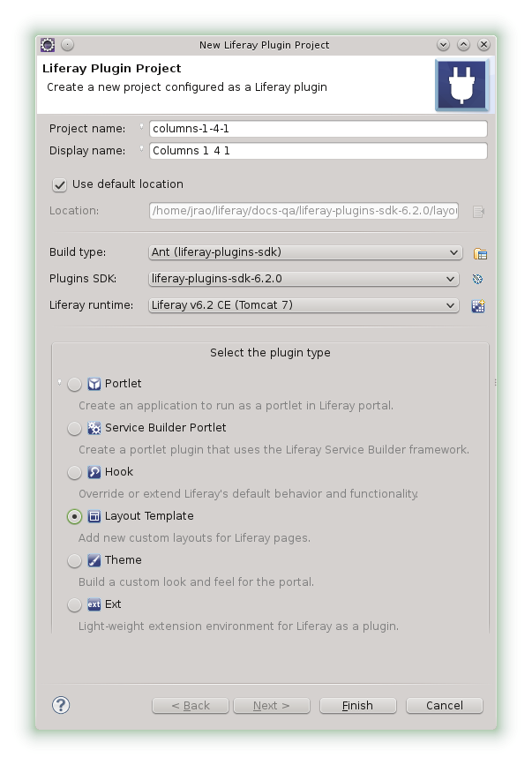Click the Liferay plug wizard banner icon
Image resolution: width=532 pixels, height=765 pixels.
click(x=461, y=85)
